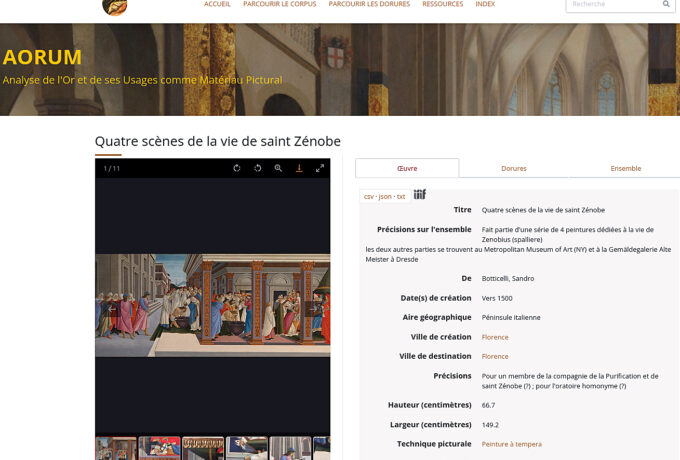680x460 pixels.
Task: Zoom into the painting with magnifier
Action: pos(278,168)
